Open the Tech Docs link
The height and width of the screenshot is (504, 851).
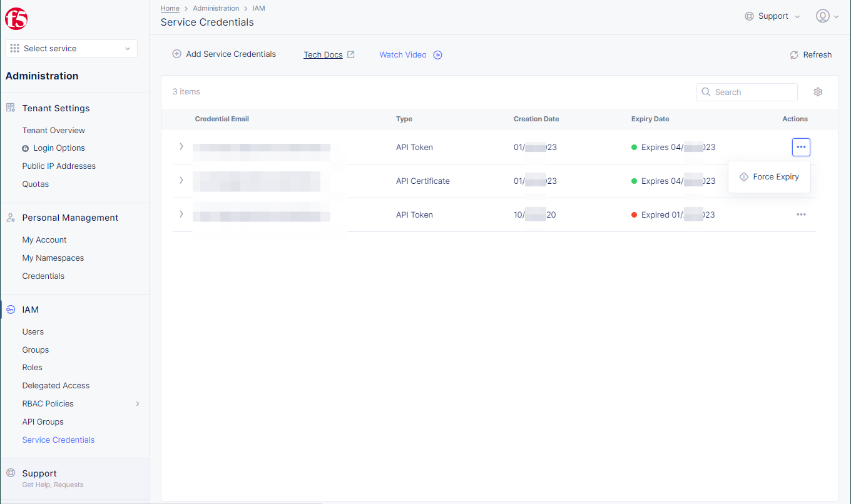click(x=324, y=54)
